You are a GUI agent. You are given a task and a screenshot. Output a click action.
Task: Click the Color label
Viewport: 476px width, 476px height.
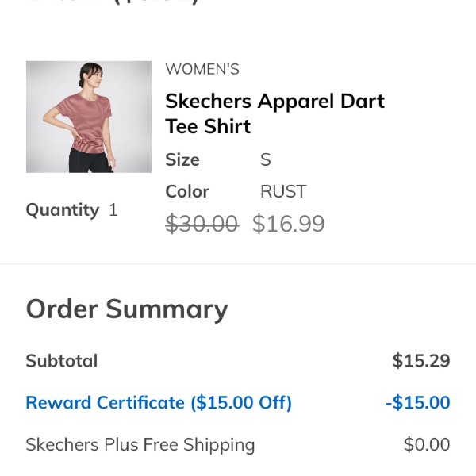[187, 191]
